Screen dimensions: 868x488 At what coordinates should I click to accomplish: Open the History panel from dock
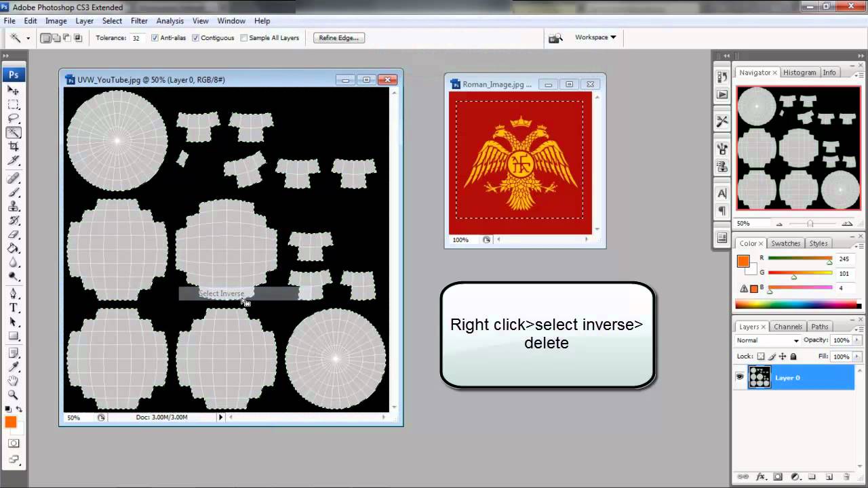click(722, 77)
